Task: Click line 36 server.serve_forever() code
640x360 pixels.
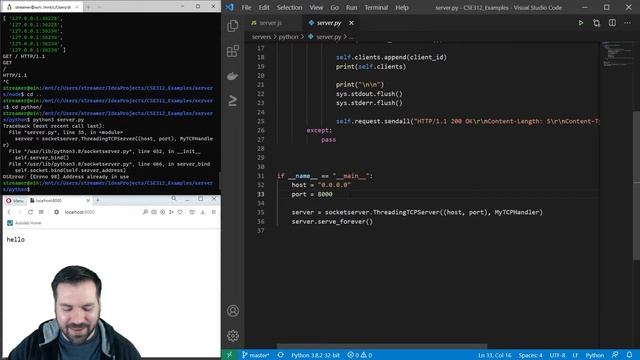Action: (x=332, y=222)
